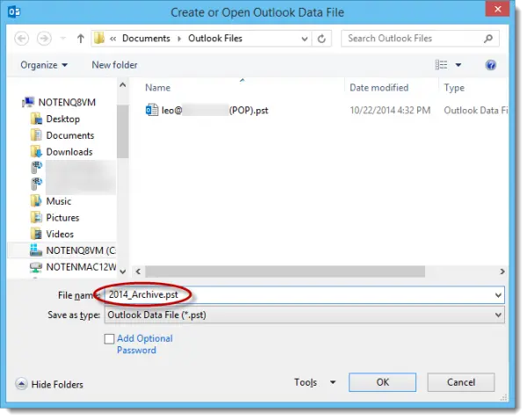527x420 pixels.
Task: Open Help with the question icon
Action: pos(491,64)
